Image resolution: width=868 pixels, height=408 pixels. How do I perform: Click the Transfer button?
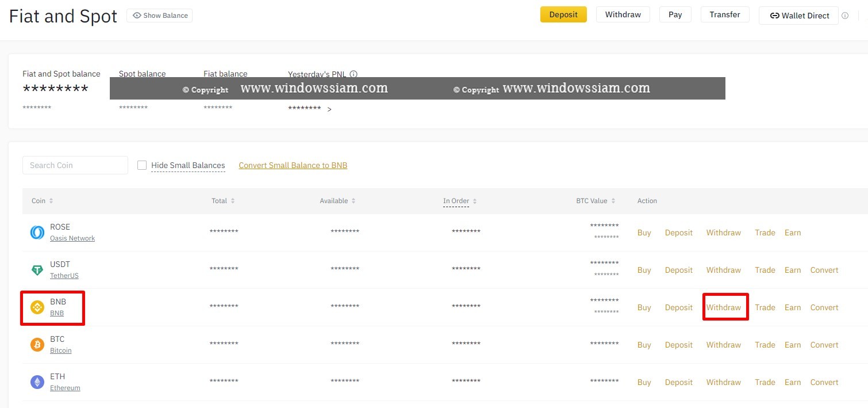[725, 14]
